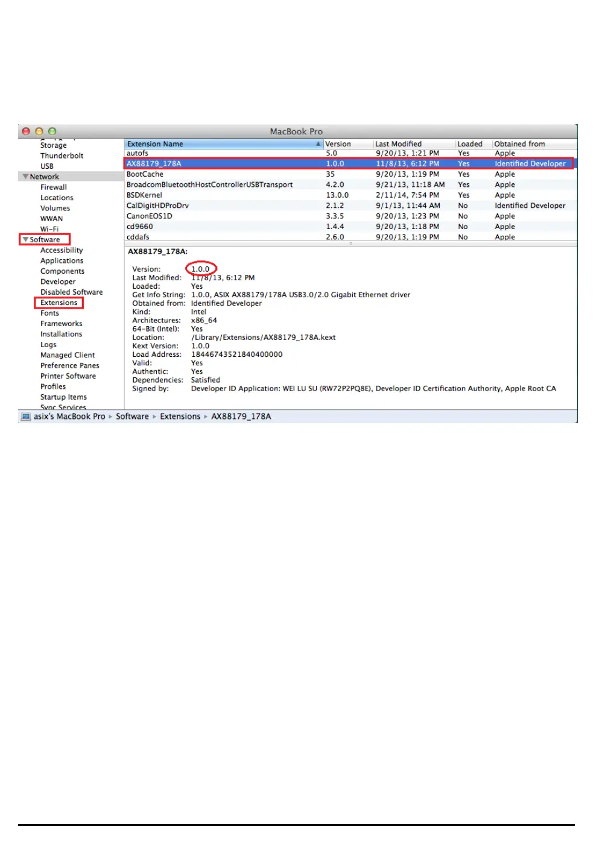The image size is (608, 868).
Task: Click the MacBook Pro window title
Action: 296,131
